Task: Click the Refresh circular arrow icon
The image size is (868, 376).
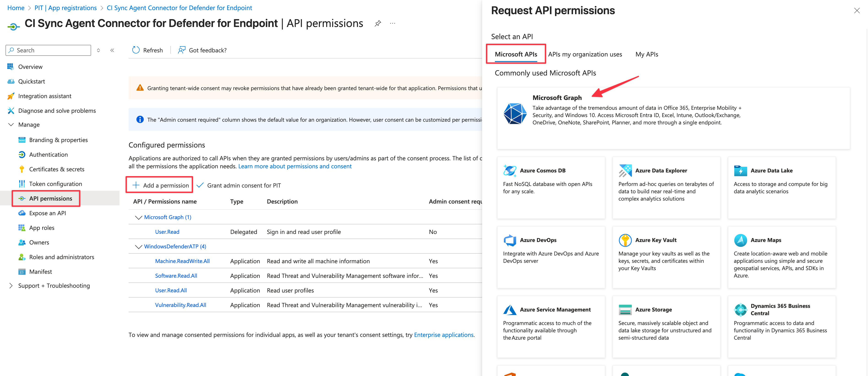Action: coord(136,50)
